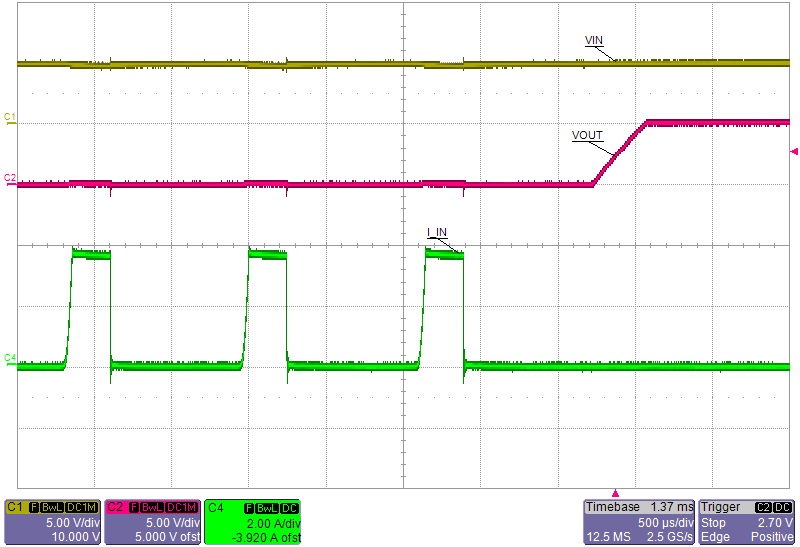Click the BwL badge in the C2 box

tap(152, 508)
